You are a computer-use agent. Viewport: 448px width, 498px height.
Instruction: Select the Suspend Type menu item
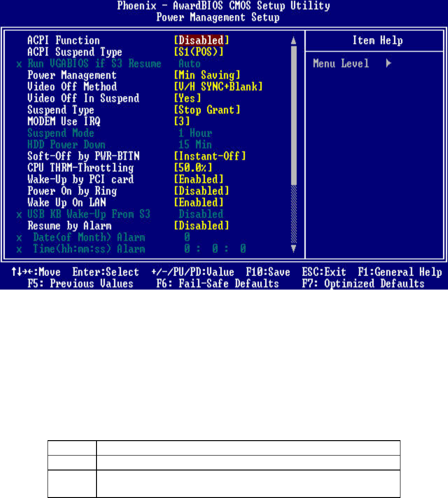pyautogui.click(x=61, y=110)
